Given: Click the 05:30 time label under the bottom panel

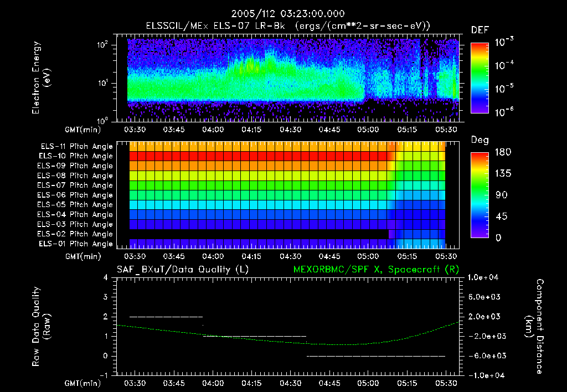Looking at the screenshot, I should pyautogui.click(x=446, y=383).
